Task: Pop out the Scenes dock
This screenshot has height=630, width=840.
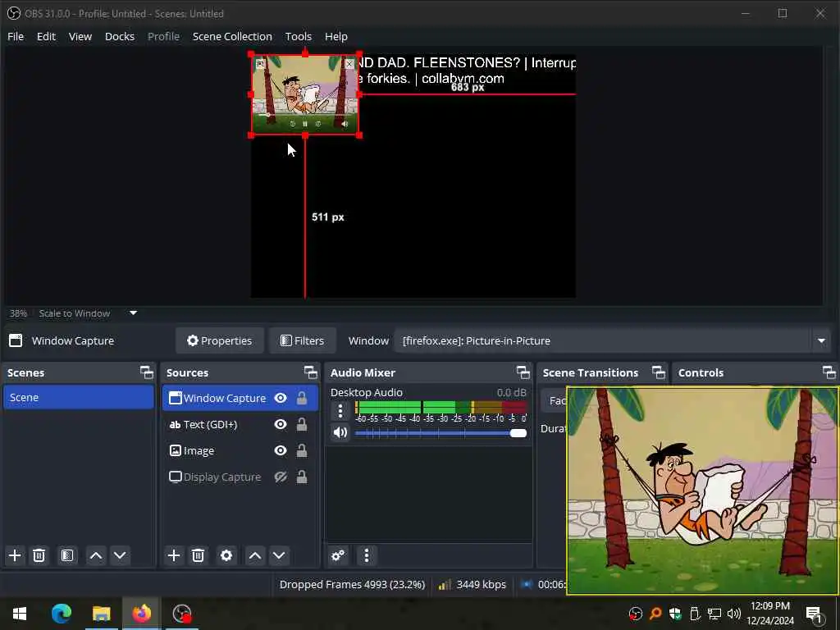Action: coord(146,372)
